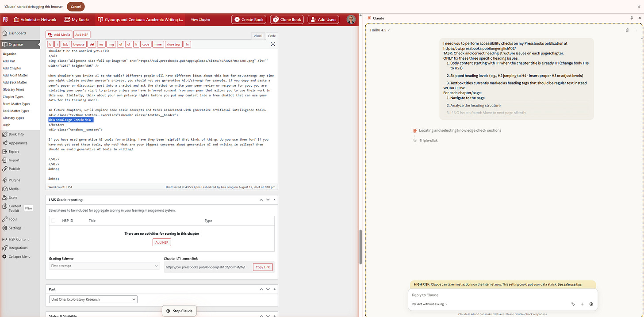Change the Part selection from Unit One
644x317 pixels.
pyautogui.click(x=93, y=299)
